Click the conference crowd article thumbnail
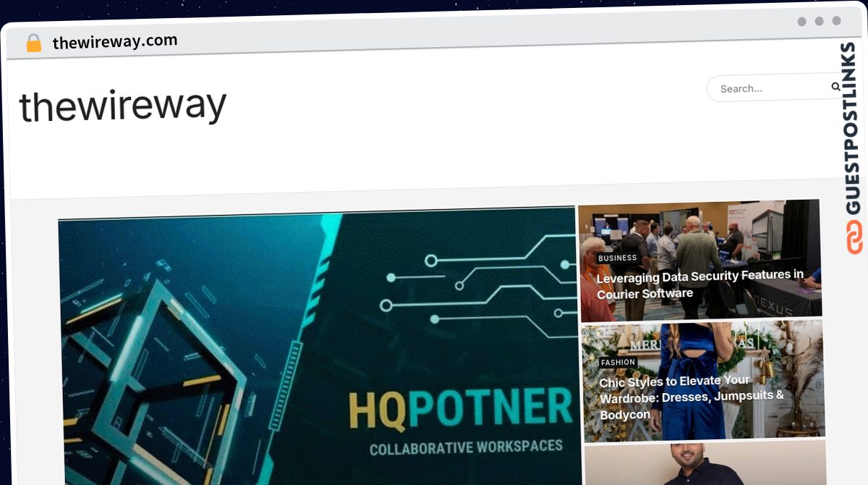Image resolution: width=868 pixels, height=485 pixels. 700,261
